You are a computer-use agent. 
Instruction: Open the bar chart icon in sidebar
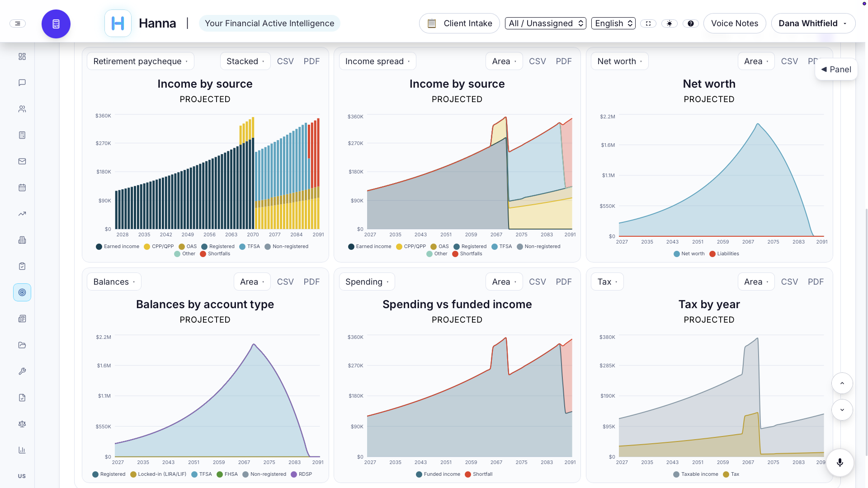[x=22, y=450]
